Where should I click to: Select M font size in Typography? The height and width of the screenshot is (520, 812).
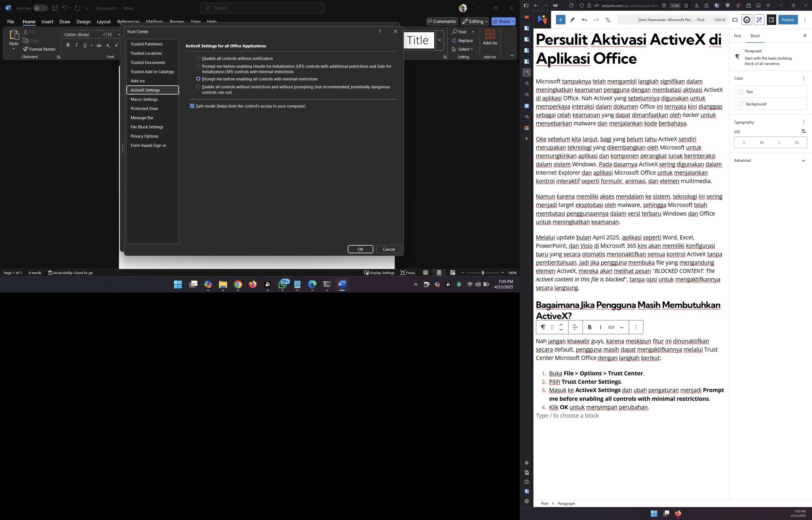coord(762,142)
